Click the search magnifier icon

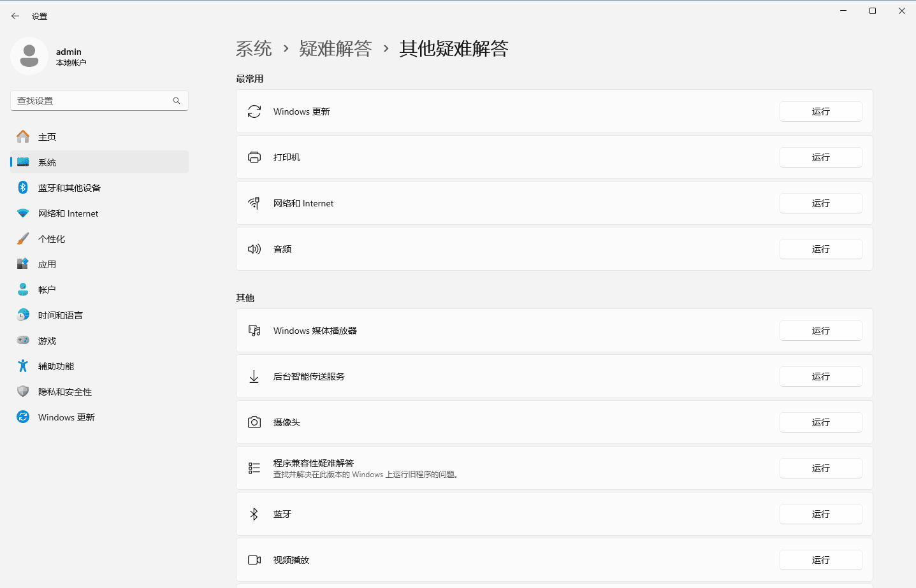177,101
